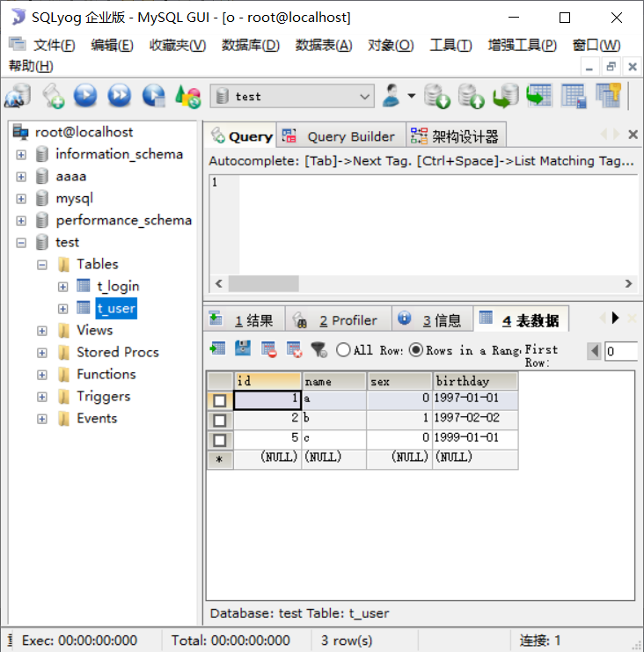
Task: Collapse the Tables folder
Action: click(x=42, y=265)
